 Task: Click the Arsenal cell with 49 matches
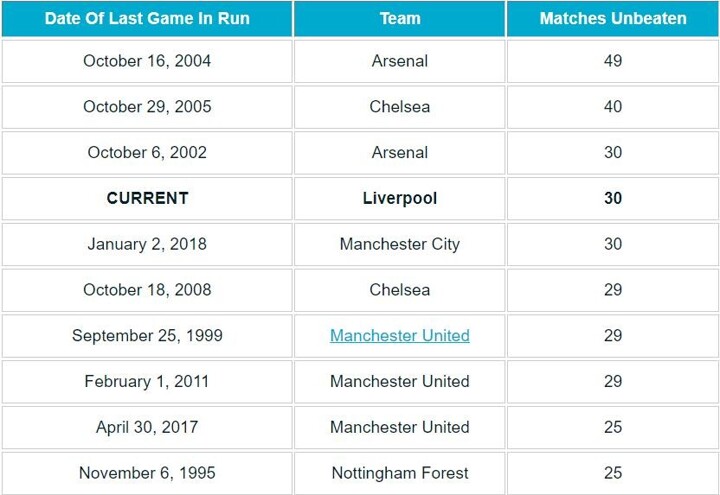pos(399,61)
